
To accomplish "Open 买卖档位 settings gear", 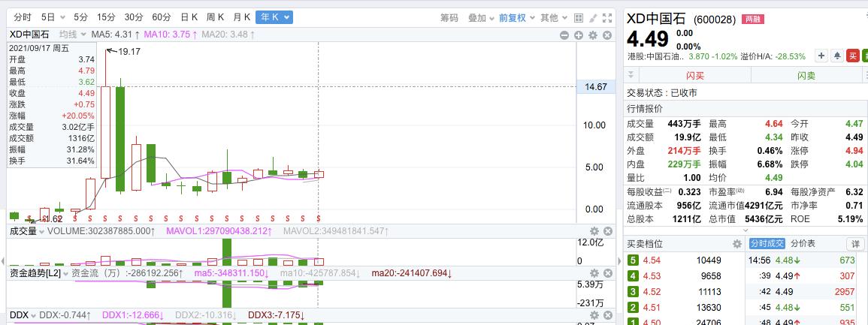I will tap(736, 244).
